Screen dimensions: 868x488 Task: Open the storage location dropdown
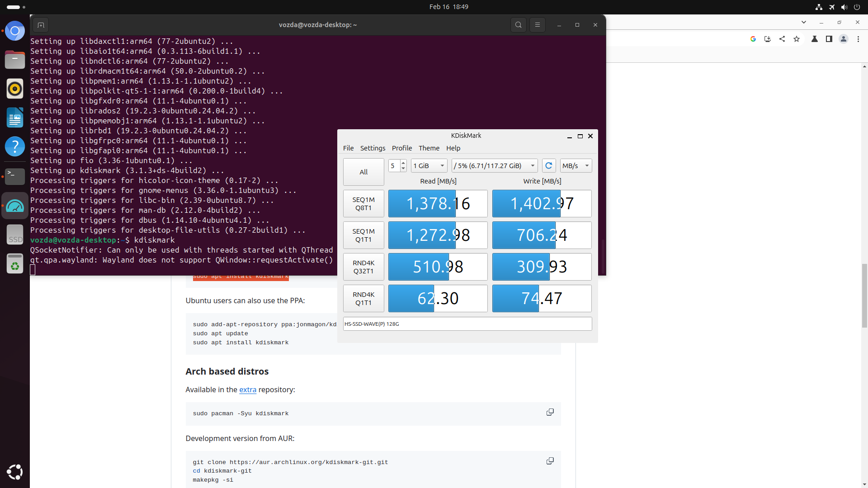tap(494, 166)
